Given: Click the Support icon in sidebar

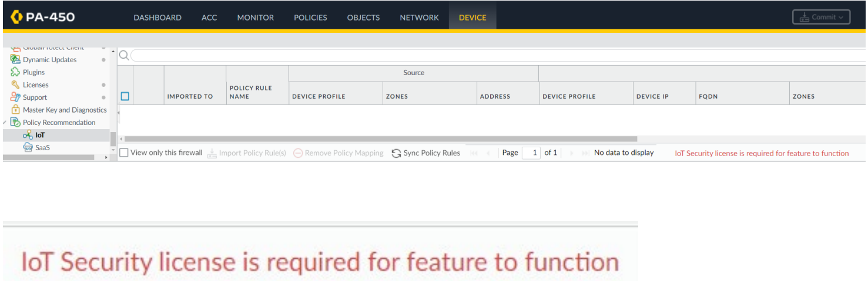Looking at the screenshot, I should click(15, 97).
